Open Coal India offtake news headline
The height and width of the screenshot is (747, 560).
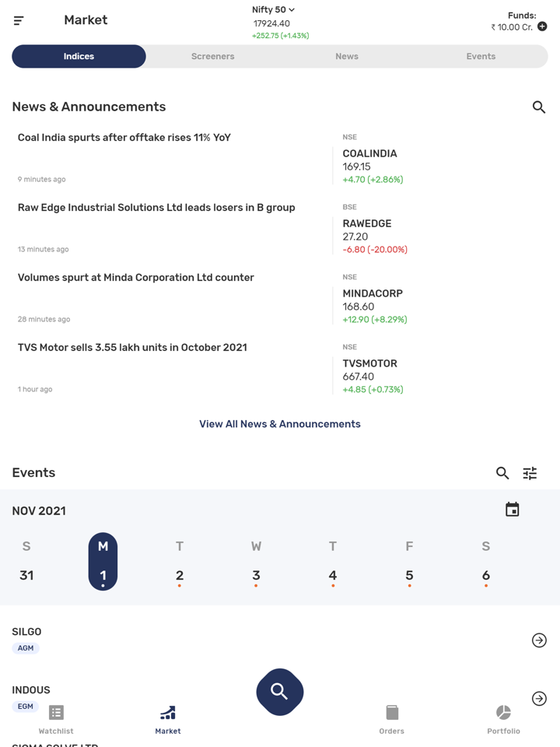[x=124, y=138]
